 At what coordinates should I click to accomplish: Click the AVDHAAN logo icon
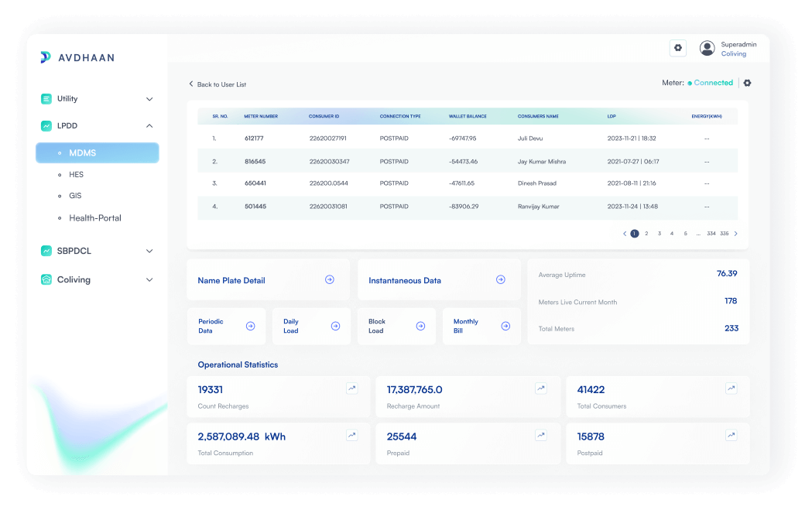pos(45,56)
